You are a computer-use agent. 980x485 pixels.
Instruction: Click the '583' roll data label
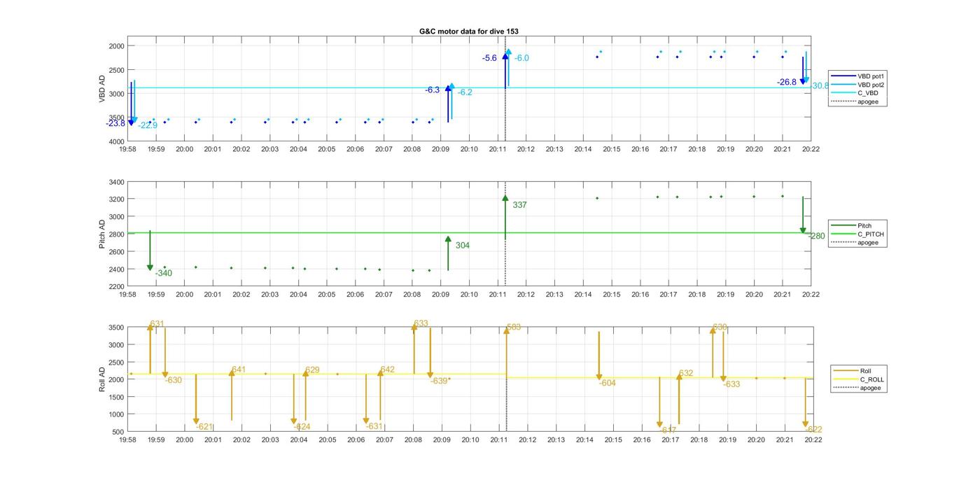coord(514,327)
